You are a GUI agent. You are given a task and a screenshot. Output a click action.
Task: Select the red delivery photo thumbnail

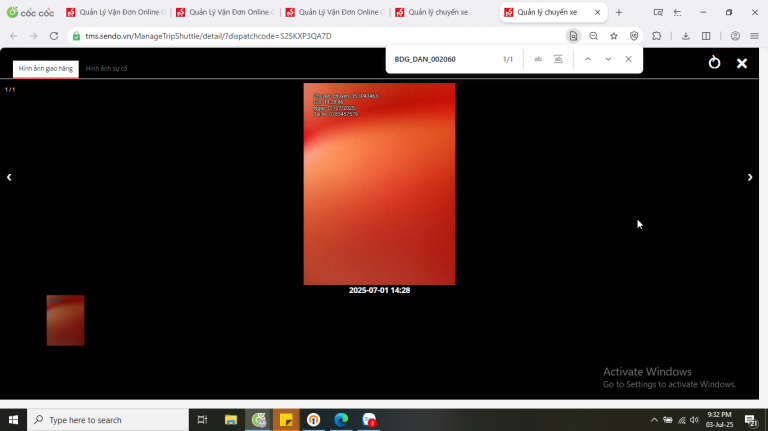click(65, 320)
